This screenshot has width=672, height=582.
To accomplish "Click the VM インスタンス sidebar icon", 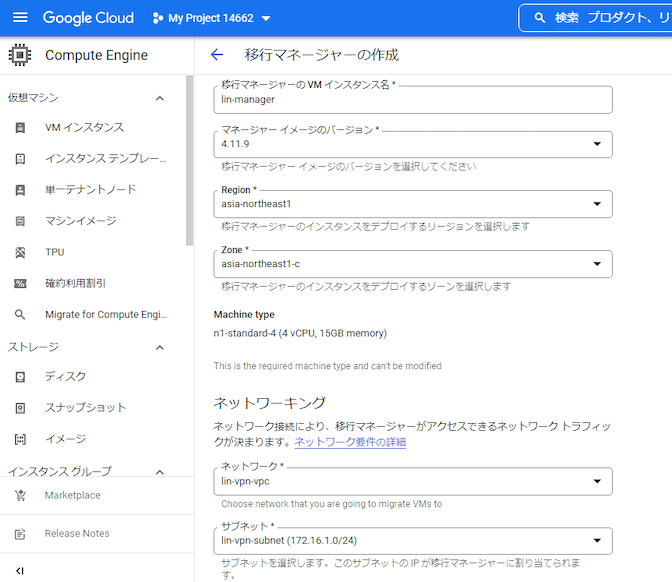I will click(x=20, y=128).
